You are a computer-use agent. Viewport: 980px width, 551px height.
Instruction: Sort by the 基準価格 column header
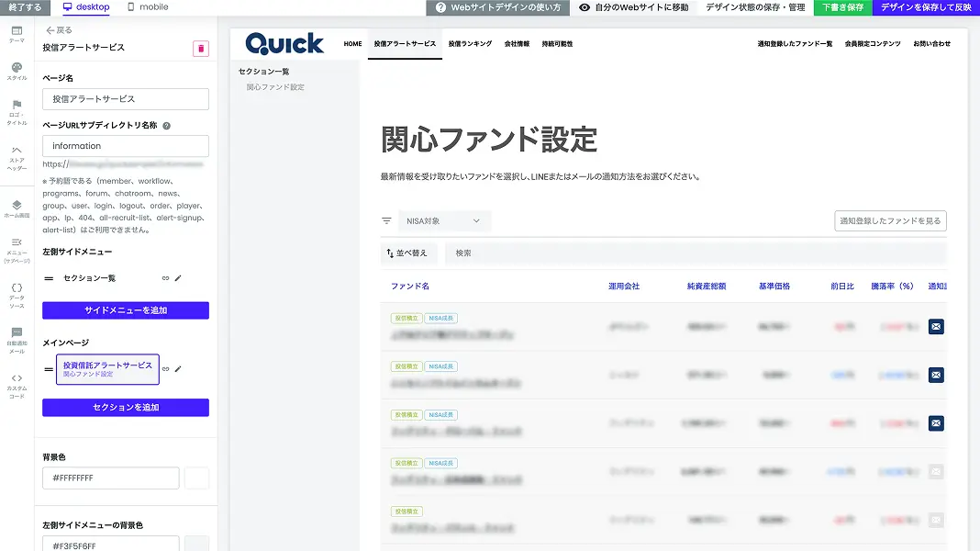774,287
